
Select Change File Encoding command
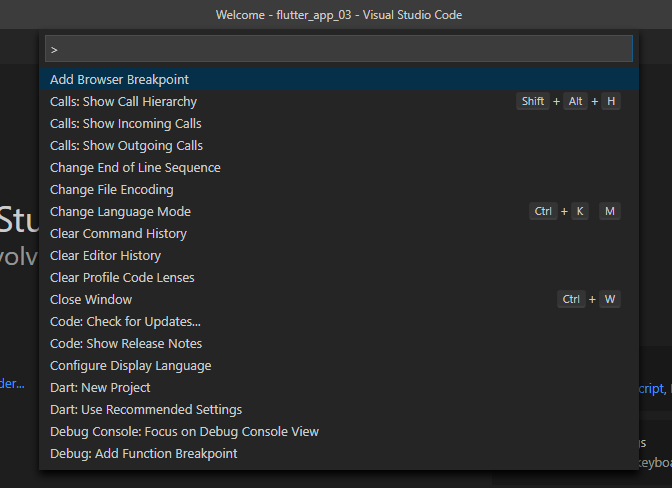tap(339, 189)
